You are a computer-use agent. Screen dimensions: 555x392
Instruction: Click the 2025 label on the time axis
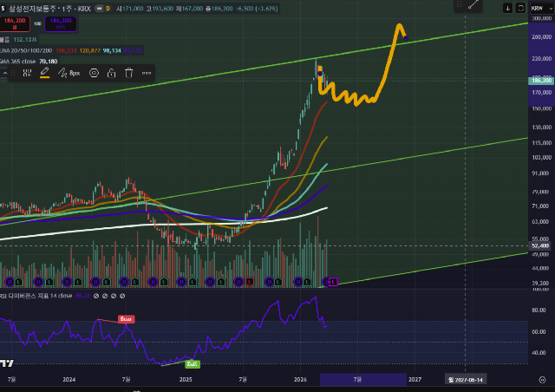click(x=186, y=380)
